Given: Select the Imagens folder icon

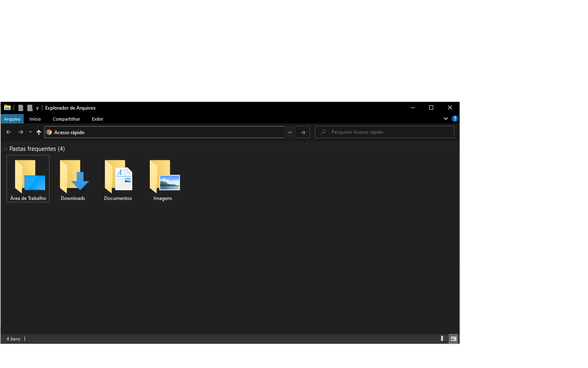Looking at the screenshot, I should (x=165, y=176).
